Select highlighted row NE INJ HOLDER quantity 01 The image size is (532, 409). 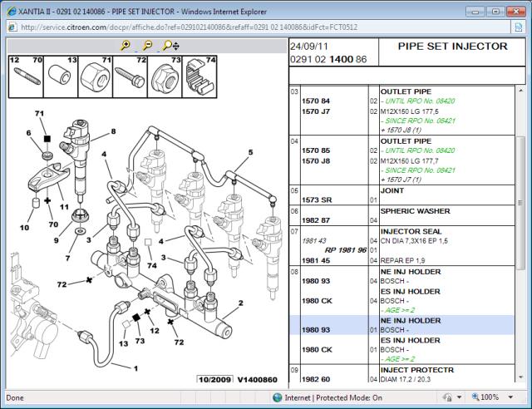(401, 325)
